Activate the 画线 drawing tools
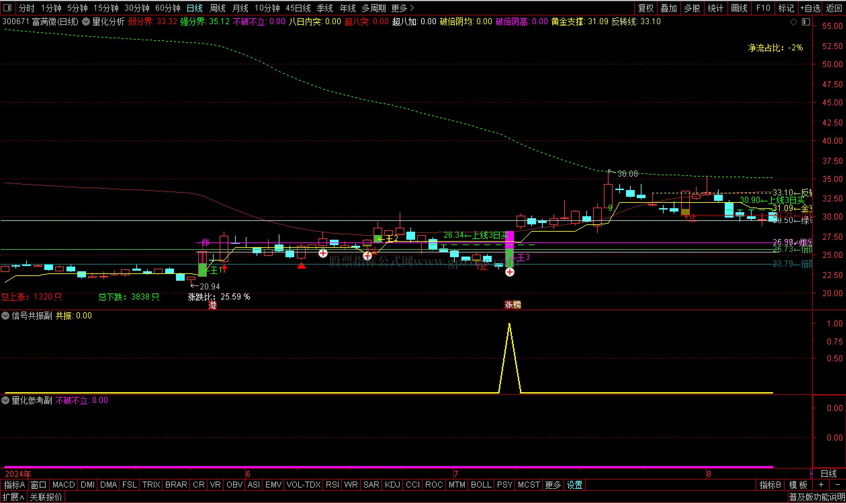 click(x=739, y=8)
